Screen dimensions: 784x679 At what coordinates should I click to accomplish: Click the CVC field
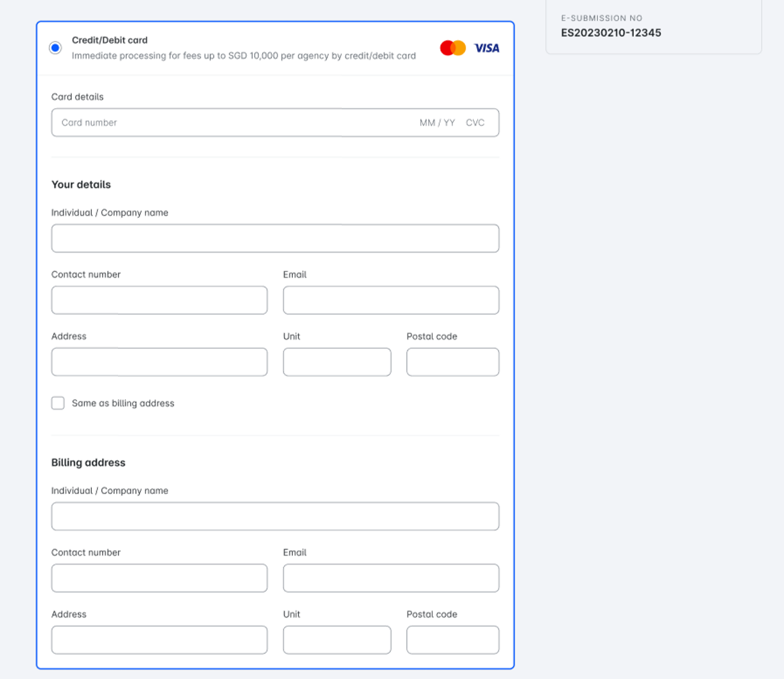pyautogui.click(x=475, y=123)
